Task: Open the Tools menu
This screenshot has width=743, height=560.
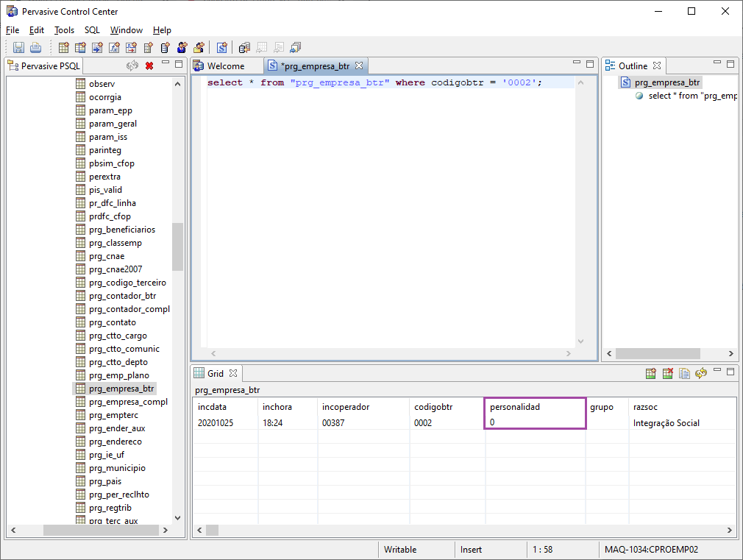Action: [64, 30]
